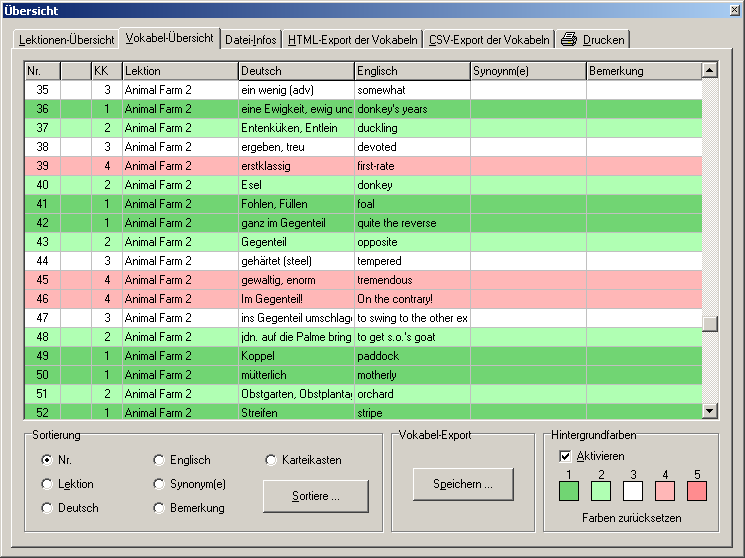This screenshot has height=558, width=745.
Task: Open the Datei-Infos tab
Action: pos(251,40)
